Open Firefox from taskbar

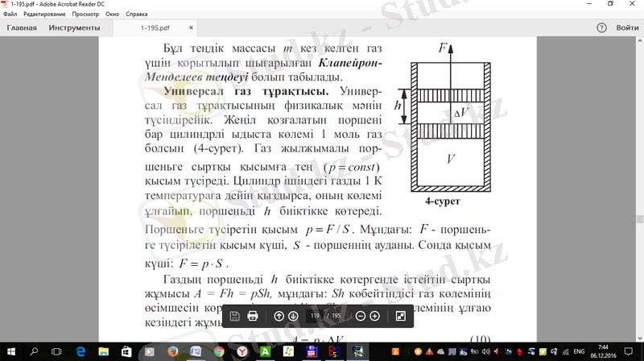[x=172, y=351]
